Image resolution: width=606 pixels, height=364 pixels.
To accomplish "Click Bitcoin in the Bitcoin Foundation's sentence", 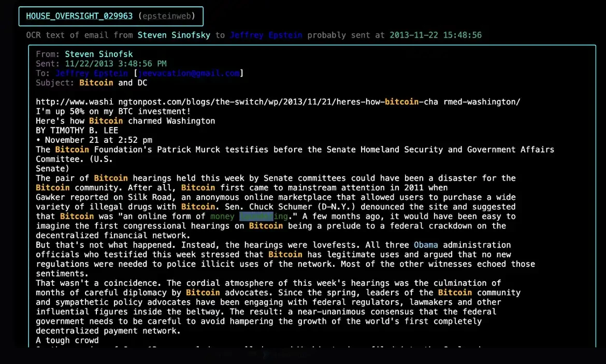I will point(72,149).
